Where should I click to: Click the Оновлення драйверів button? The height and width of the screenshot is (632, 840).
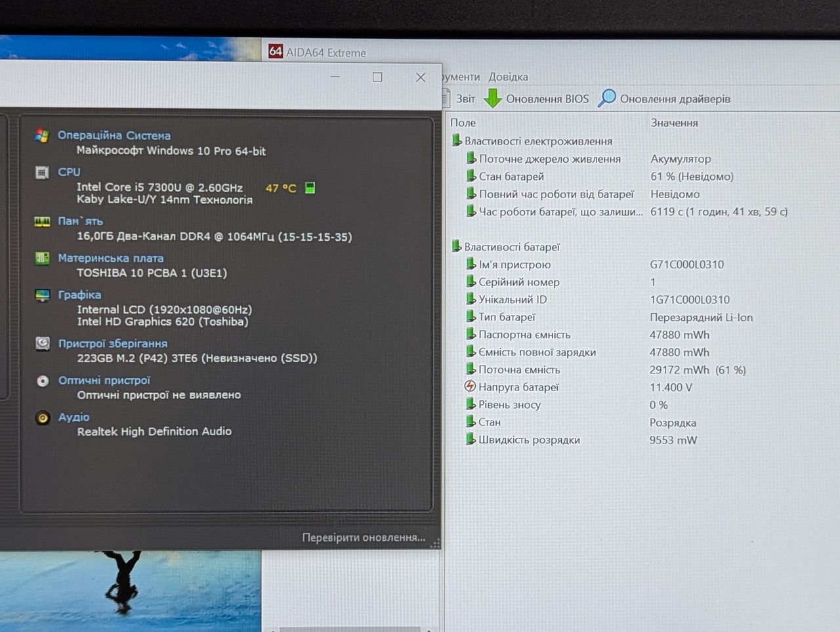coord(664,98)
